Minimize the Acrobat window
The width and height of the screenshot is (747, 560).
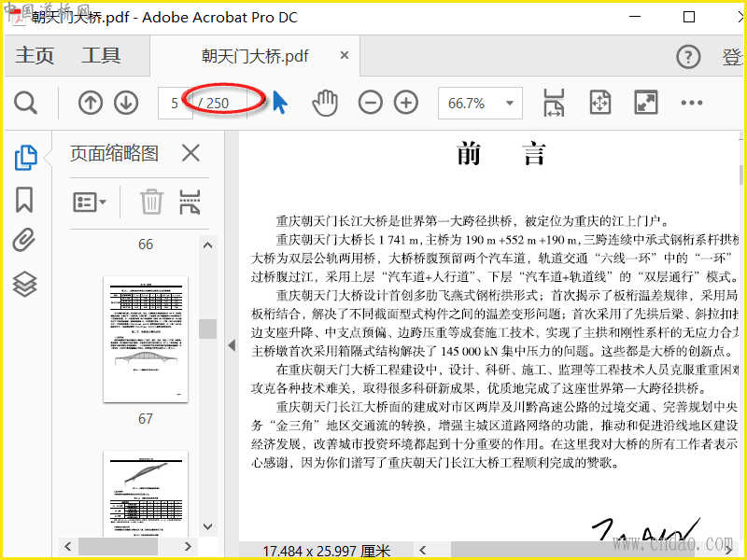pyautogui.click(x=635, y=17)
